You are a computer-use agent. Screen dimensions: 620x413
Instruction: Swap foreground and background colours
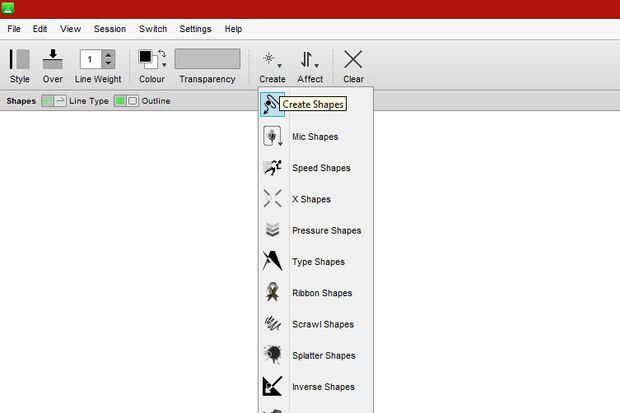click(162, 53)
